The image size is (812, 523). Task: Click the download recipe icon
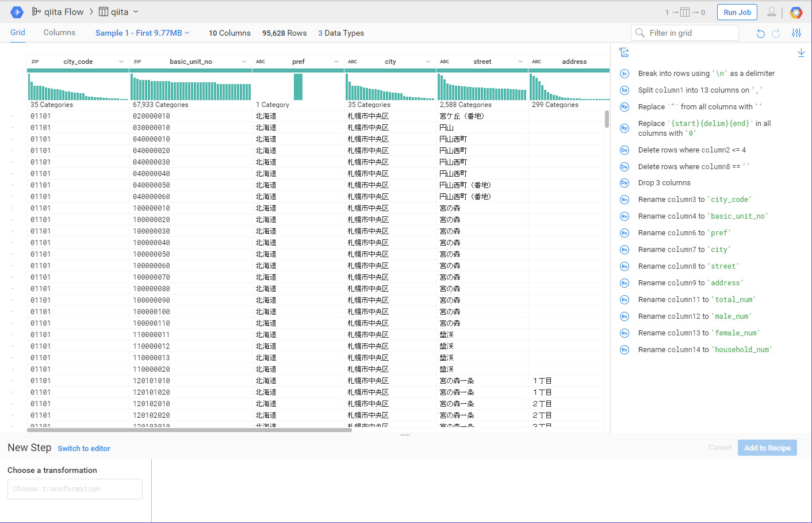801,53
